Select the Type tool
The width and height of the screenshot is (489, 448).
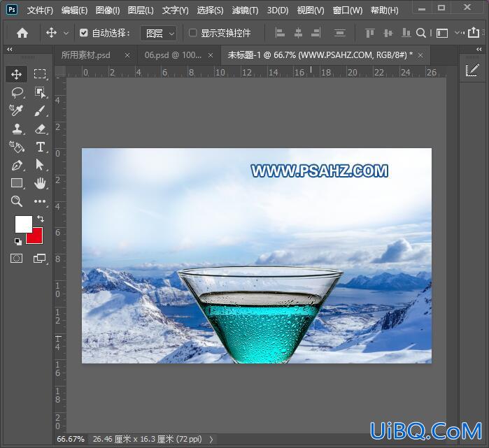40,147
